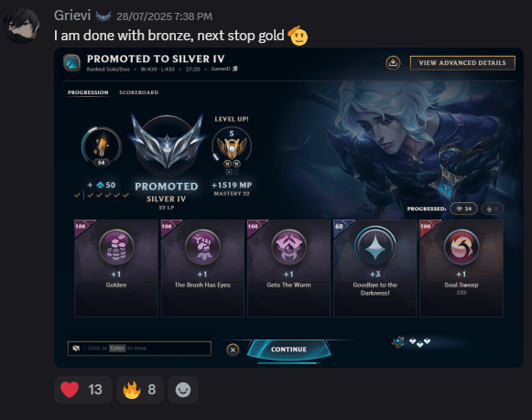This screenshot has height=420, width=532.
Task: Click the chat input field
Action: 139,349
